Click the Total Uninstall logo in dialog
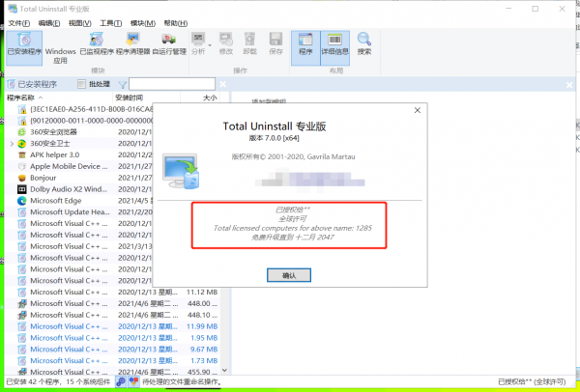Screen dimensions: 580x392 tap(181, 172)
